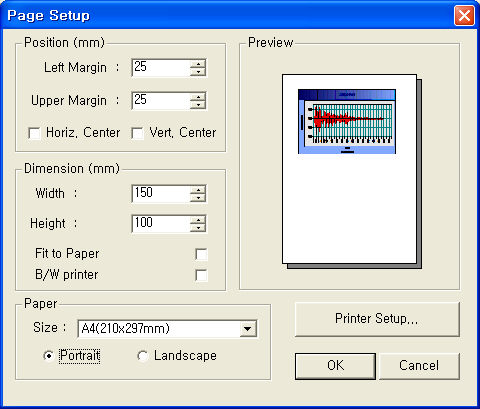
Task: Click into the Width input field
Action: [x=161, y=194]
